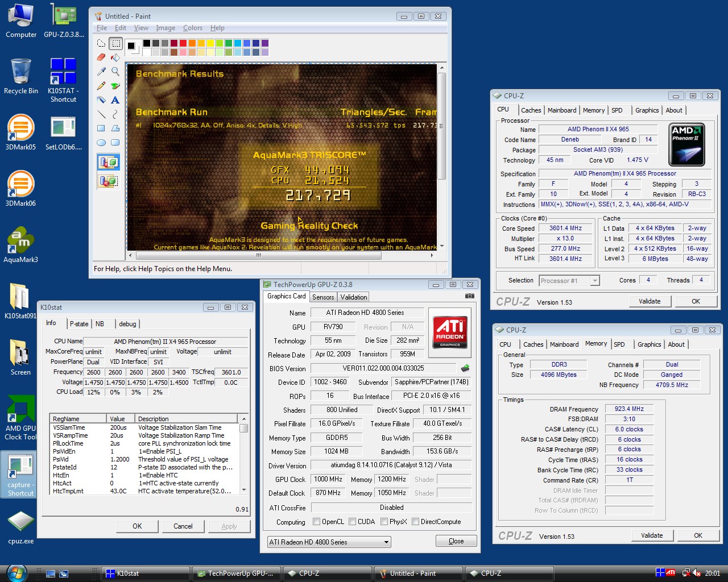Open the File menu in Paint
The height and width of the screenshot is (582, 728).
[102, 28]
